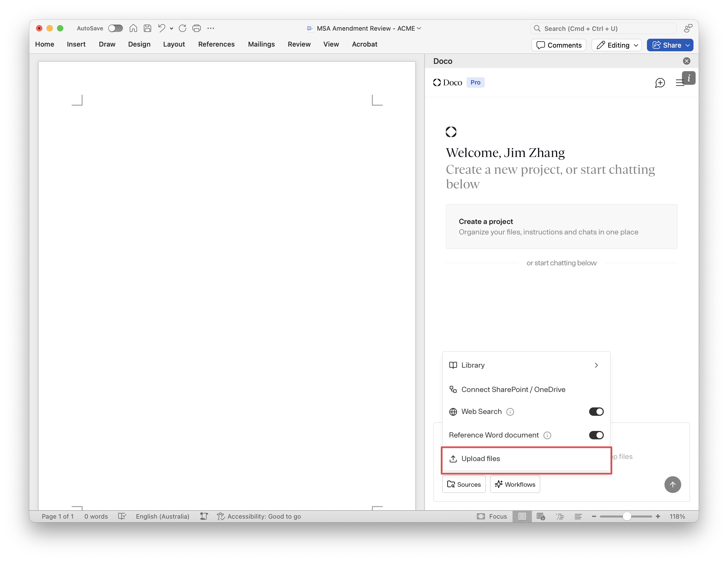
Task: Click the Create a project card
Action: [x=561, y=227]
